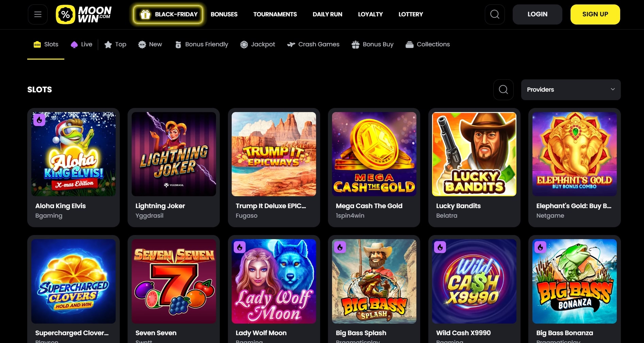Click the flame badge on Lady Wolf Moon
The image size is (644, 343).
click(240, 247)
